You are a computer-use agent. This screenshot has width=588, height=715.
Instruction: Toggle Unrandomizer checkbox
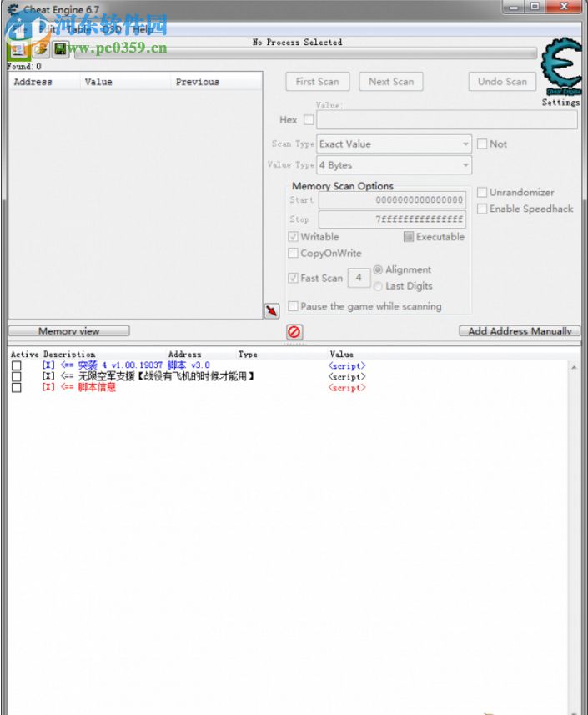(482, 193)
